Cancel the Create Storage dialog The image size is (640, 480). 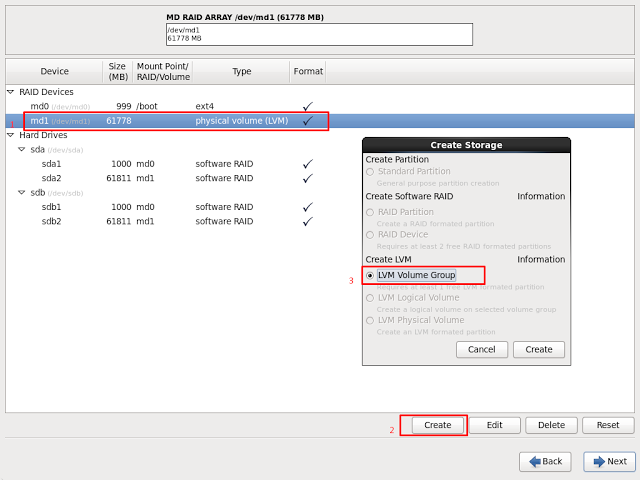click(x=481, y=349)
